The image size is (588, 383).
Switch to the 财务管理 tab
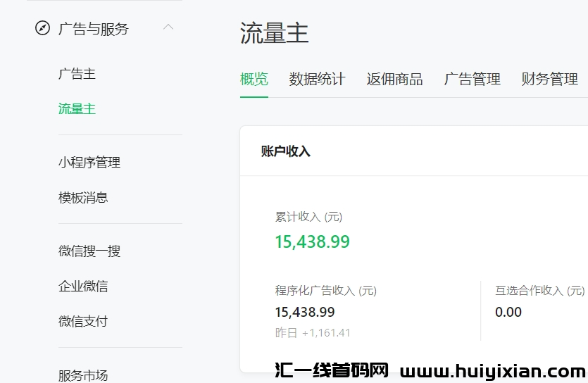[x=549, y=80]
